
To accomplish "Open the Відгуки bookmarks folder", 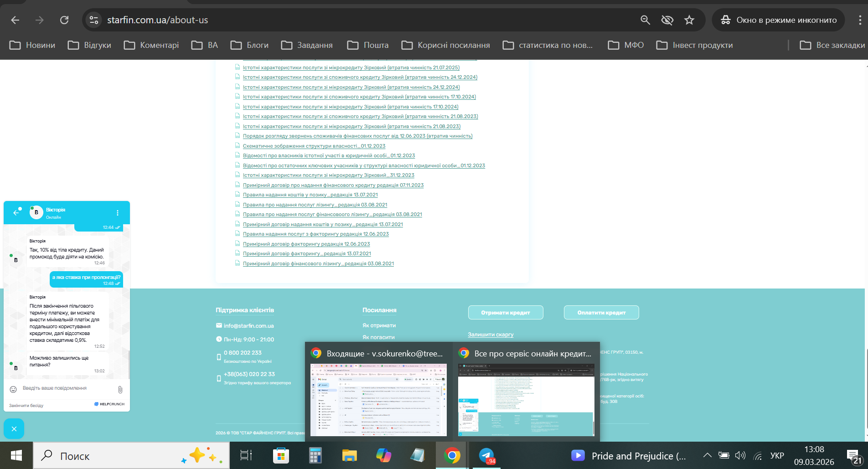I will 89,45.
